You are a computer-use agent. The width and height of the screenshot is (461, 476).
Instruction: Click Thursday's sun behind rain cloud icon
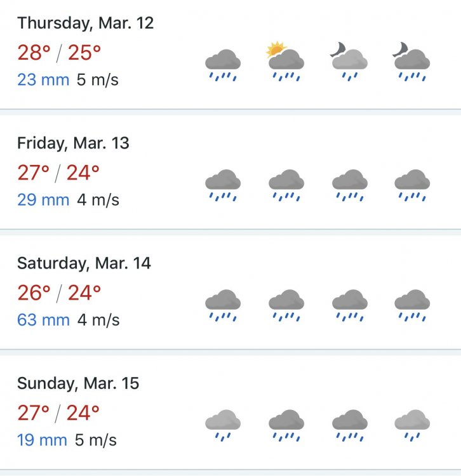(286, 63)
